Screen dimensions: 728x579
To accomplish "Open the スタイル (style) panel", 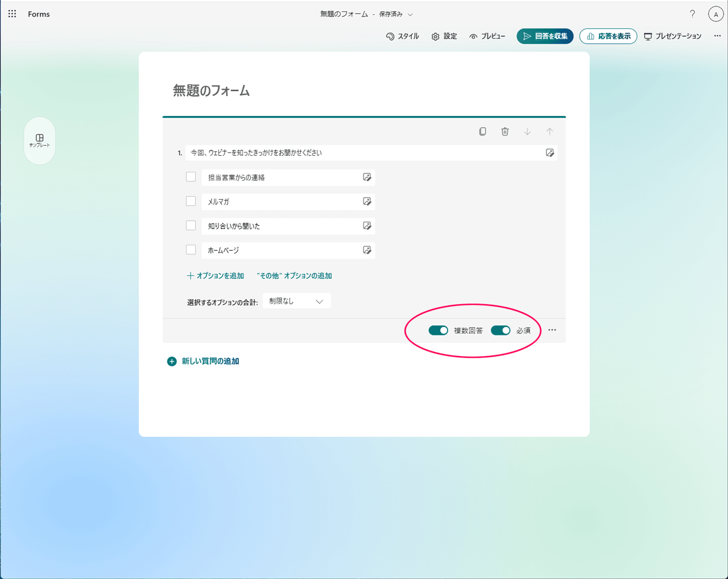I will click(403, 36).
